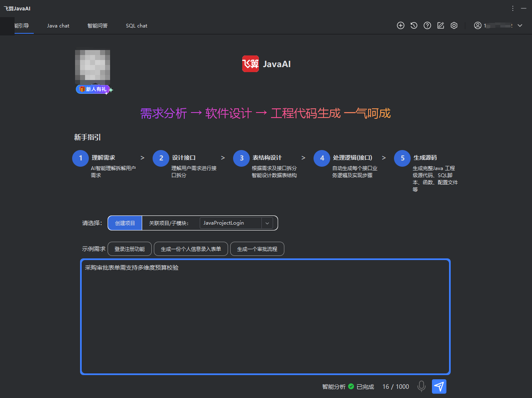
Task: Open the history clock icon
Action: tap(414, 25)
